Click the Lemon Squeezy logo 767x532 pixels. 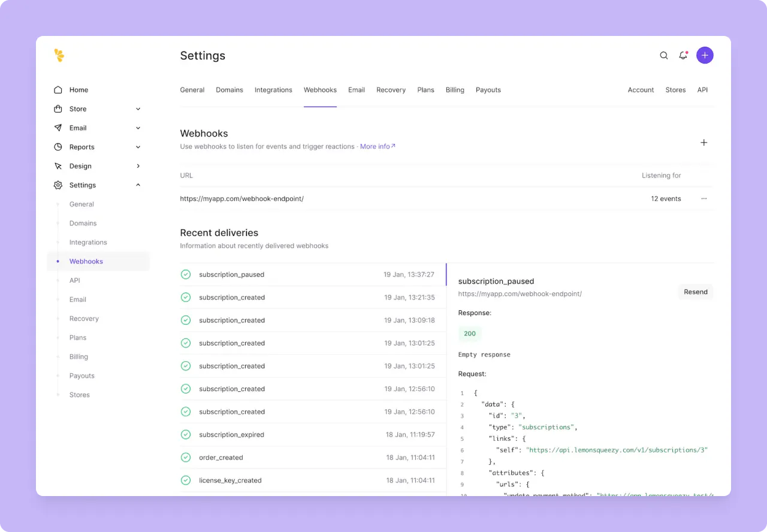(x=59, y=55)
